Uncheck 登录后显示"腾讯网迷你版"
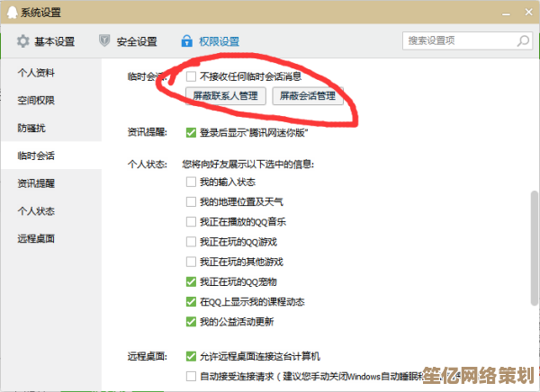The image size is (540, 392). 191,132
